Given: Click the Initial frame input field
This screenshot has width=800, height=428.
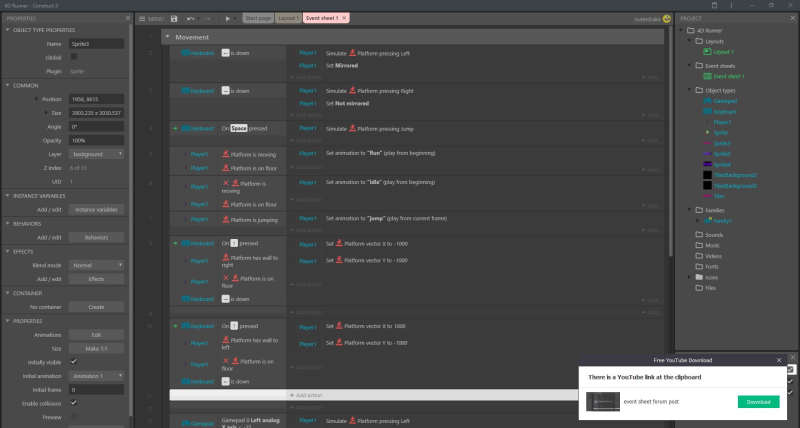Looking at the screenshot, I should [x=96, y=390].
